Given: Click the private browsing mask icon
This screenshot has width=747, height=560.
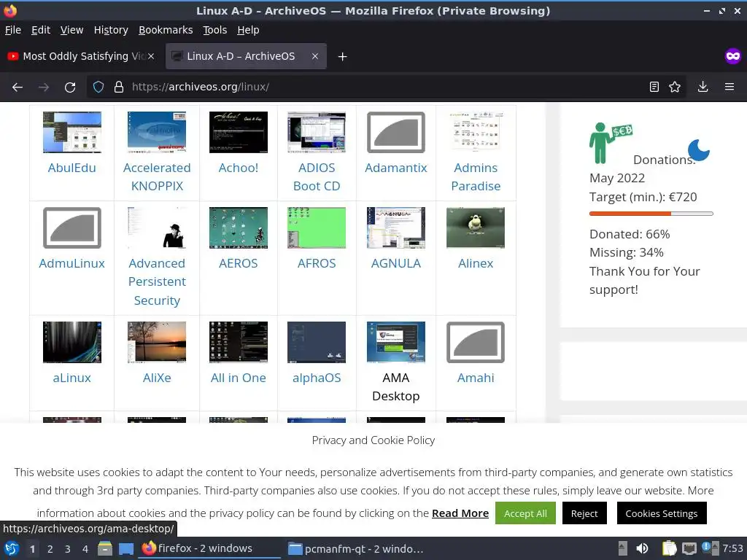Looking at the screenshot, I should 732,56.
